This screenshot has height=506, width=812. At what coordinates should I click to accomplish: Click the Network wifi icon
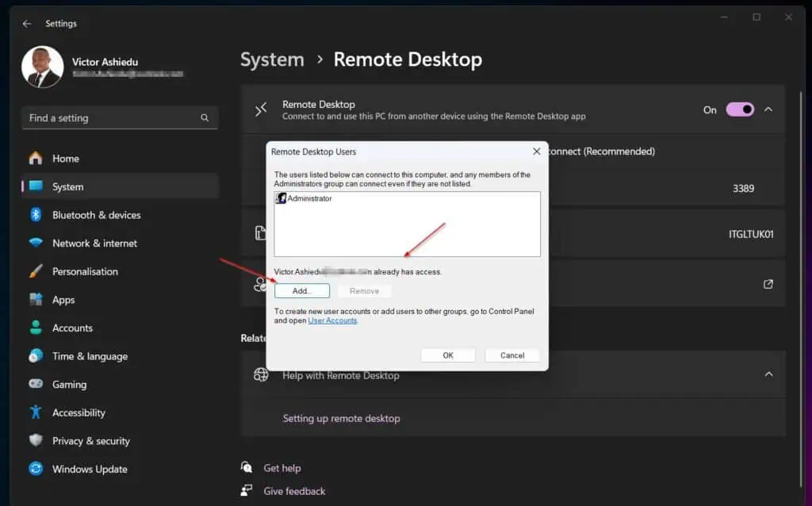(36, 243)
